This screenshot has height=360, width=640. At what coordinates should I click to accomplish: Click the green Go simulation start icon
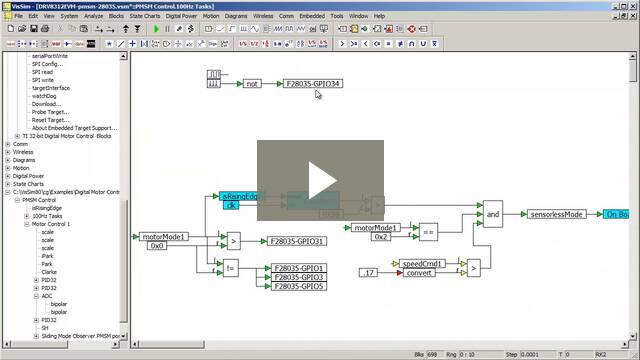[x=156, y=29]
